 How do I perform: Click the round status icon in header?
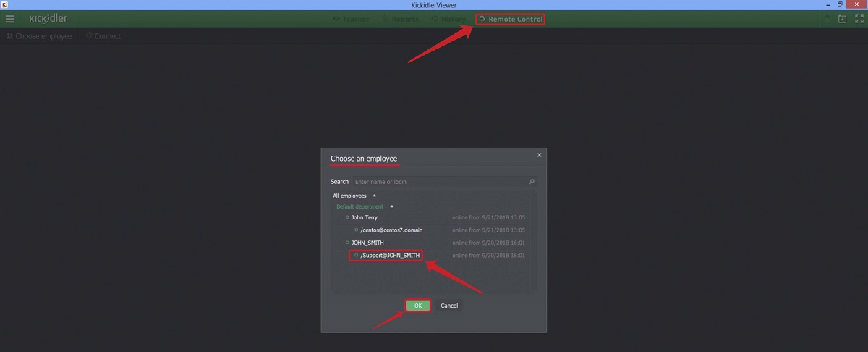click(827, 19)
